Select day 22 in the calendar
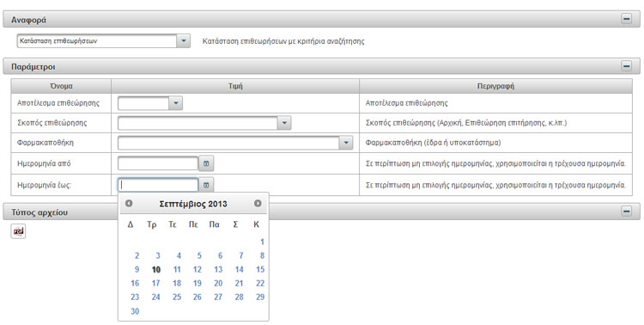 pyautogui.click(x=260, y=283)
